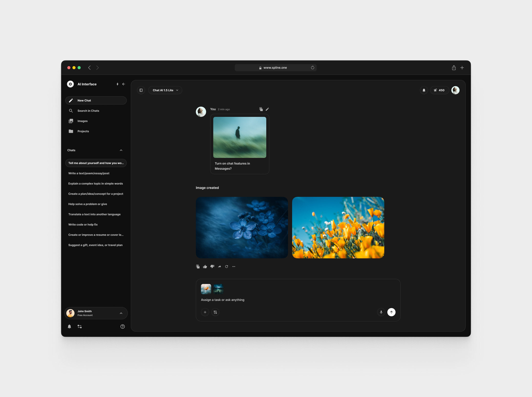This screenshot has width=532, height=397.
Task: Open chat 'Write code or help fix'
Action: (96, 225)
